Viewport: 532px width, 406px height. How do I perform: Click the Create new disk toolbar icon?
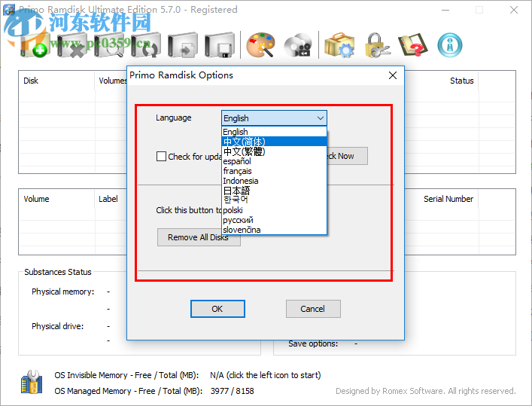[35, 45]
